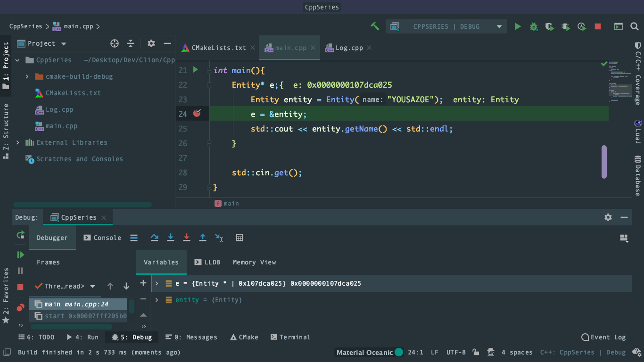Remove watch with minus icon
Screen dimensions: 644x362
coord(143,299)
